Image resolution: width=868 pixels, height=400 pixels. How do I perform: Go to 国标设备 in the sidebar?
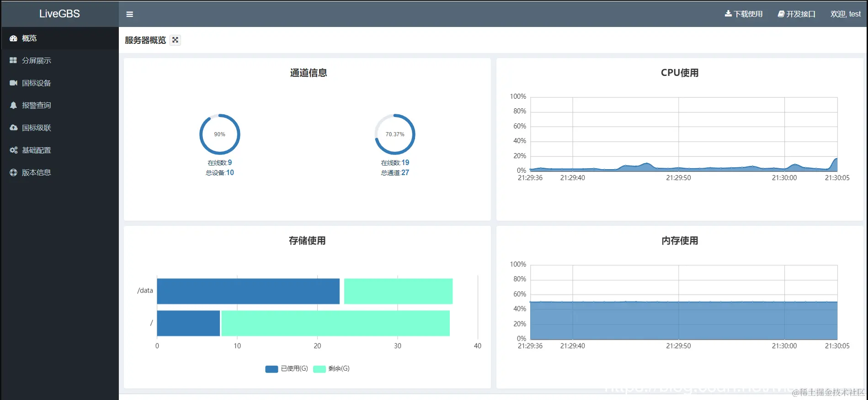click(59, 83)
